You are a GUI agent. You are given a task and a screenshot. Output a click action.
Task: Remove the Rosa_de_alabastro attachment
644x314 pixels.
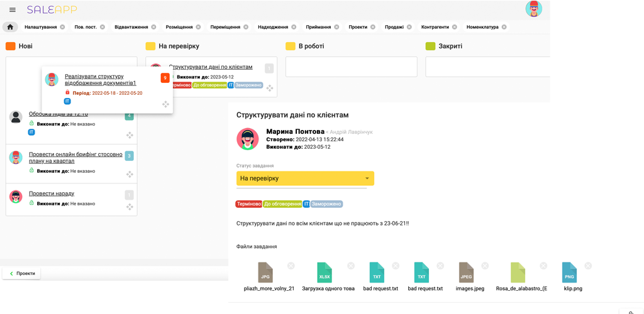543,266
